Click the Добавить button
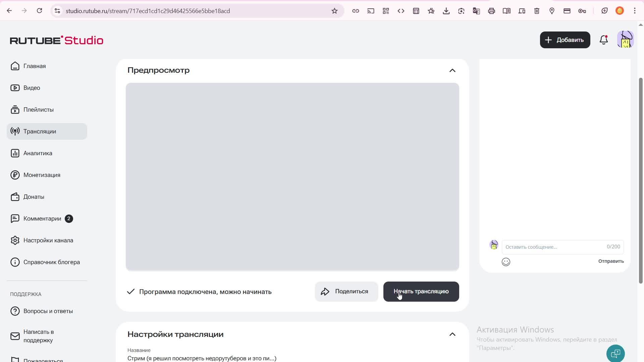The height and width of the screenshot is (362, 644). point(565,40)
